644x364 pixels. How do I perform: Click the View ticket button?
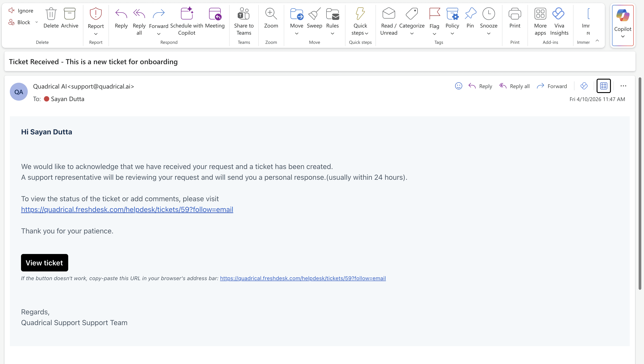pyautogui.click(x=44, y=263)
